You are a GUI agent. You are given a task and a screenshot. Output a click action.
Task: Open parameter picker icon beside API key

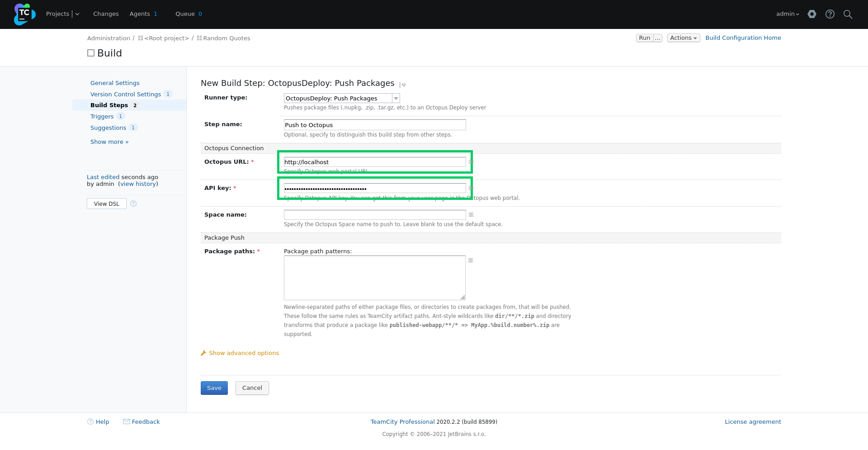coord(471,188)
